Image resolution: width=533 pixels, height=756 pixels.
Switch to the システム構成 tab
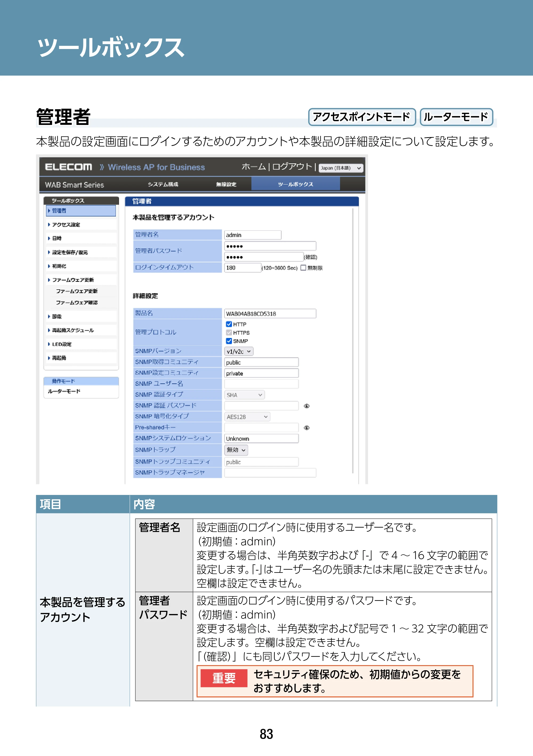163,184
